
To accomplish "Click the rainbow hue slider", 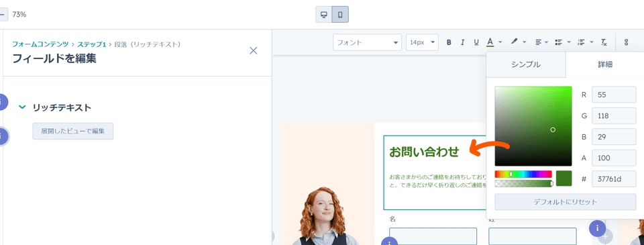I will click(523, 175).
